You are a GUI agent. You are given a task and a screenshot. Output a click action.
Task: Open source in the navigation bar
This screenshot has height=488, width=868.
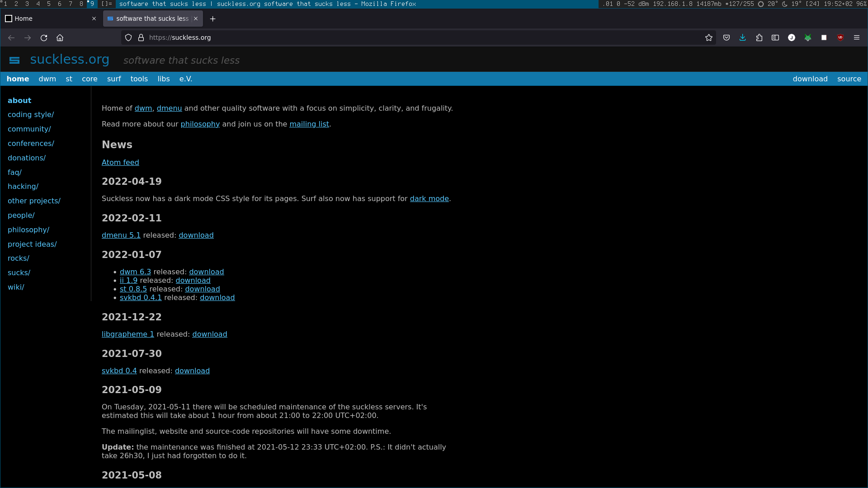[x=849, y=79]
